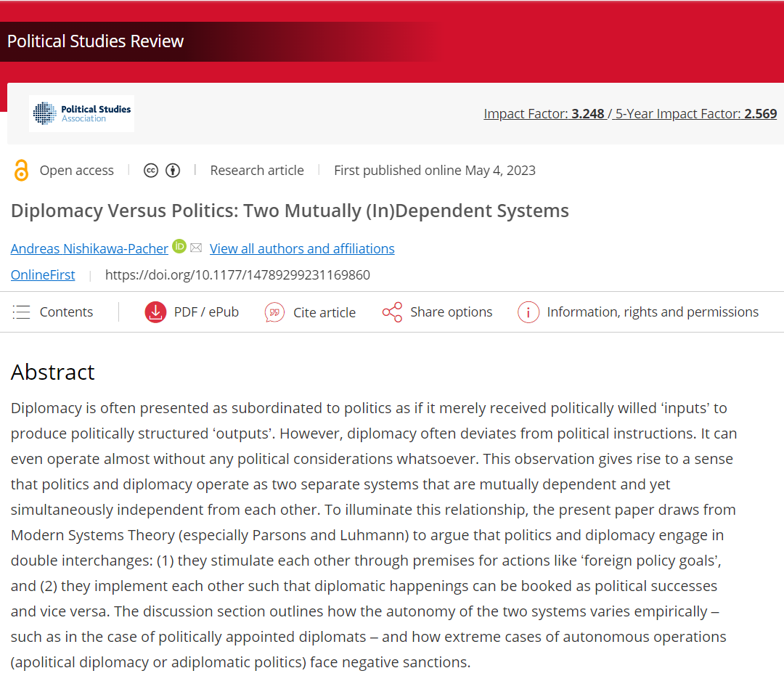Click the 'Research article' label

pos(257,171)
